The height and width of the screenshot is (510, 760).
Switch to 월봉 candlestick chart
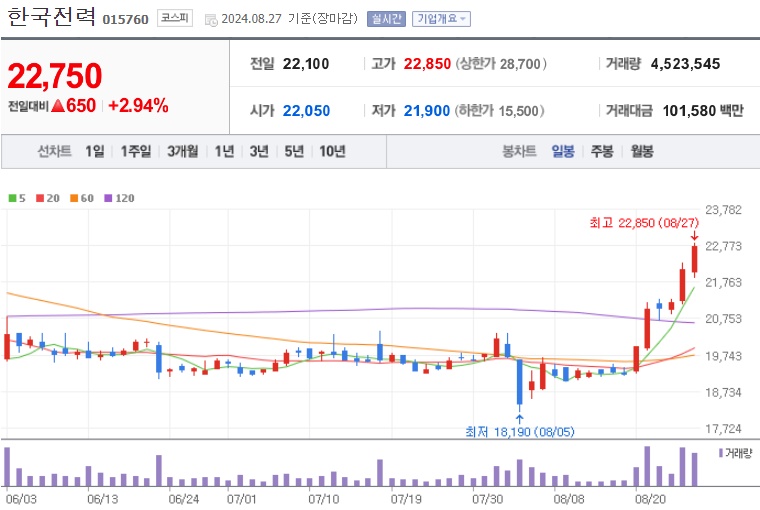point(642,151)
